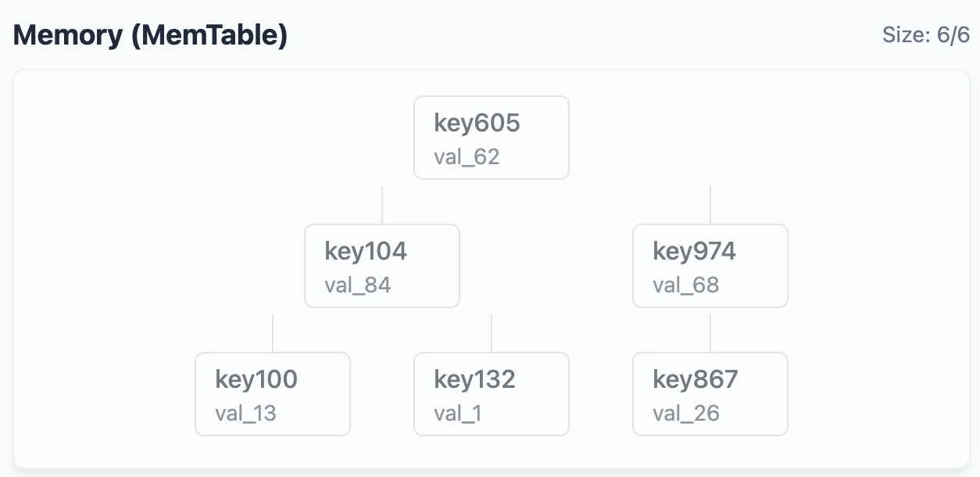Click the Size: 6/6 indicator
This screenshot has height=477, width=980.
tap(925, 35)
